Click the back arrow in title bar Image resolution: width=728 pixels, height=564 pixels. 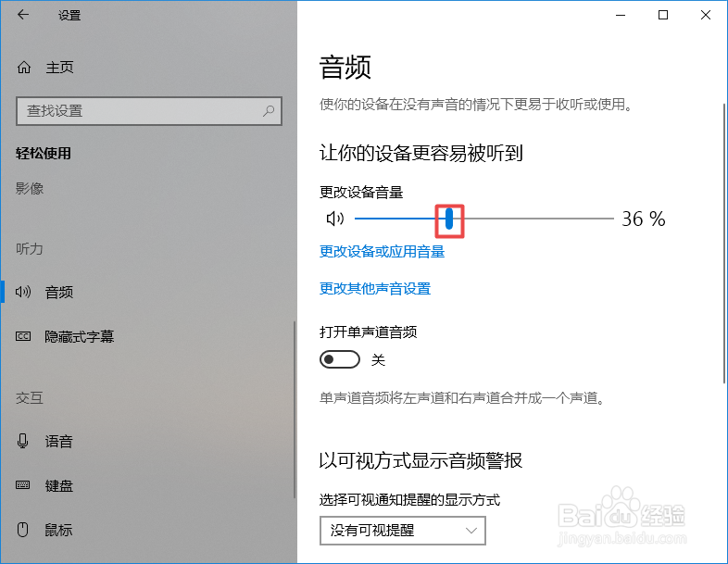23,15
